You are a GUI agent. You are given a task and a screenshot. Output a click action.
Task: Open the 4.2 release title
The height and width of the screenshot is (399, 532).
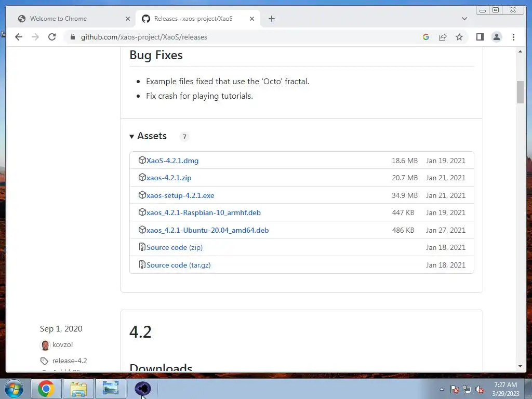140,332
